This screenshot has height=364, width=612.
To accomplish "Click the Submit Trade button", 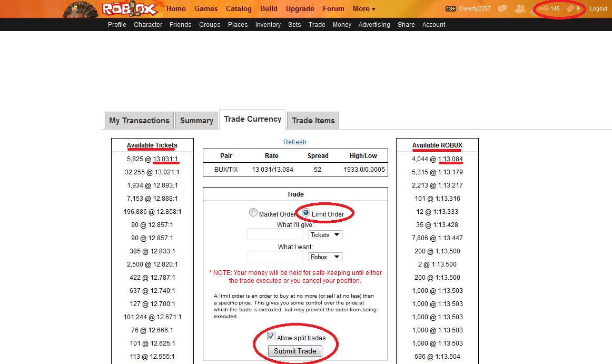I will [x=295, y=351].
